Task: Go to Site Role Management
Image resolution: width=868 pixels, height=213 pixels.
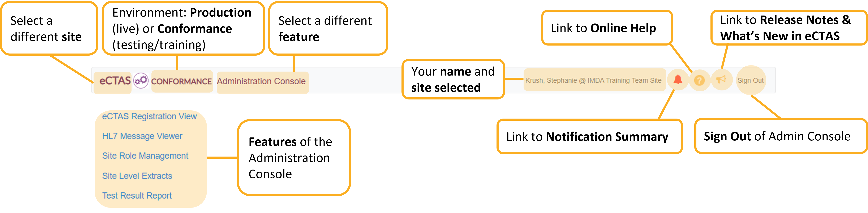Action: (x=145, y=156)
